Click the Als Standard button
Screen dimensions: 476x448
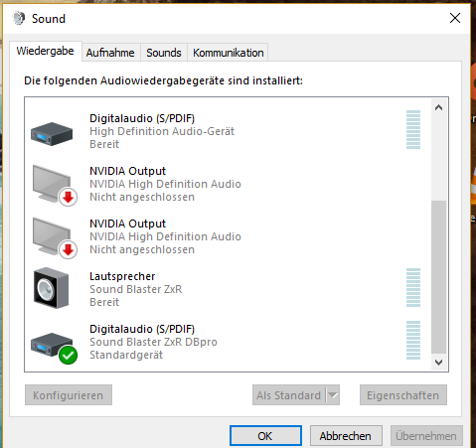289,395
